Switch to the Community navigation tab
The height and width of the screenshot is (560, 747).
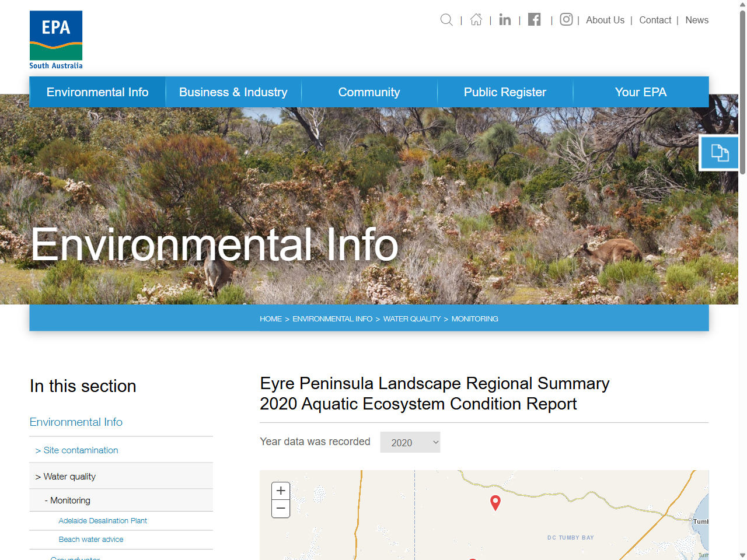tap(369, 92)
